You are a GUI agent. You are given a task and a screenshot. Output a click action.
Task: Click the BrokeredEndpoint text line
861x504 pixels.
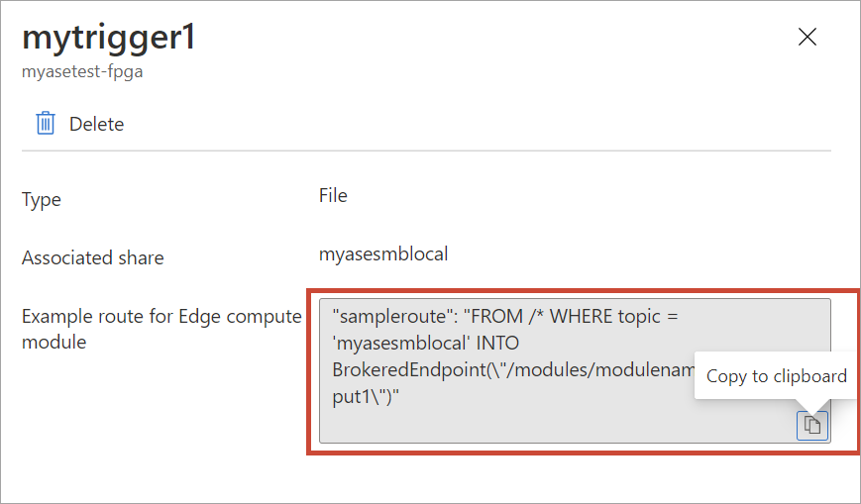(x=513, y=370)
